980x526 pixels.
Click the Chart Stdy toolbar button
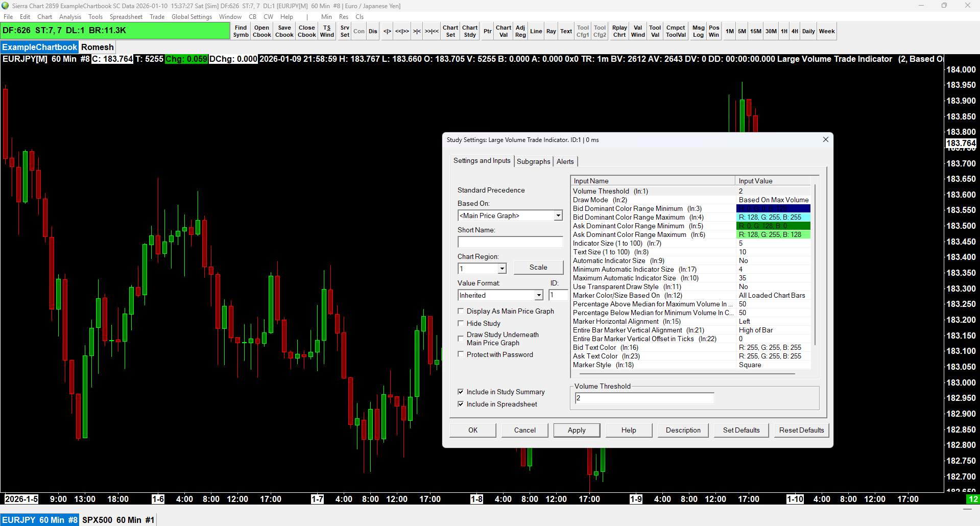pyautogui.click(x=470, y=31)
